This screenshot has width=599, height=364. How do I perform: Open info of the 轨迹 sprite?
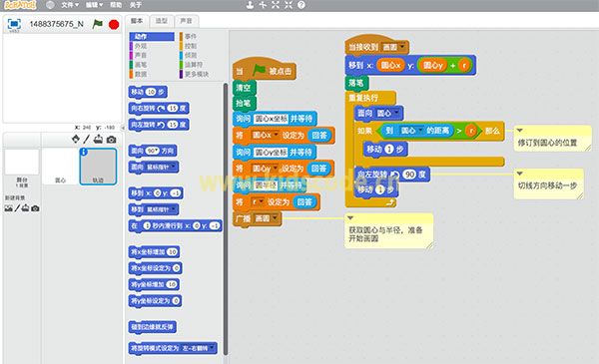tap(84, 152)
